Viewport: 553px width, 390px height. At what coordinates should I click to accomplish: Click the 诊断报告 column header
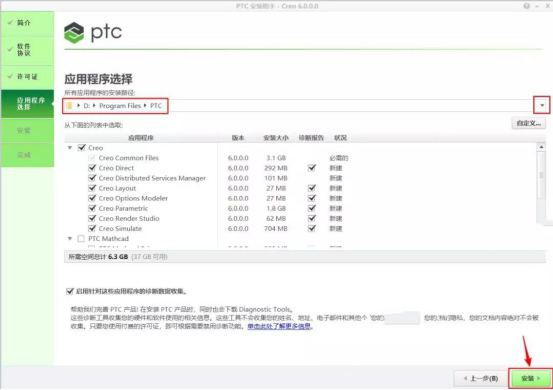pos(311,138)
